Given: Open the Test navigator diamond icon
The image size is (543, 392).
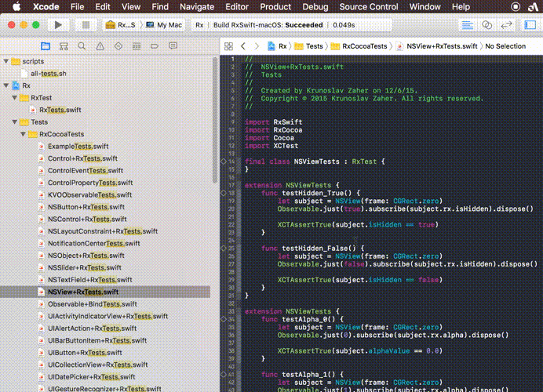Looking at the screenshot, I should pos(118,46).
